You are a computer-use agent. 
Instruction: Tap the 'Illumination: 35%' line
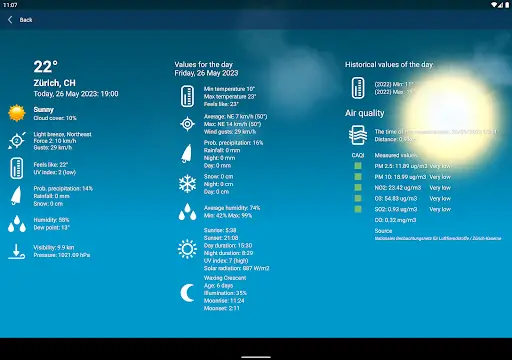coord(225,293)
